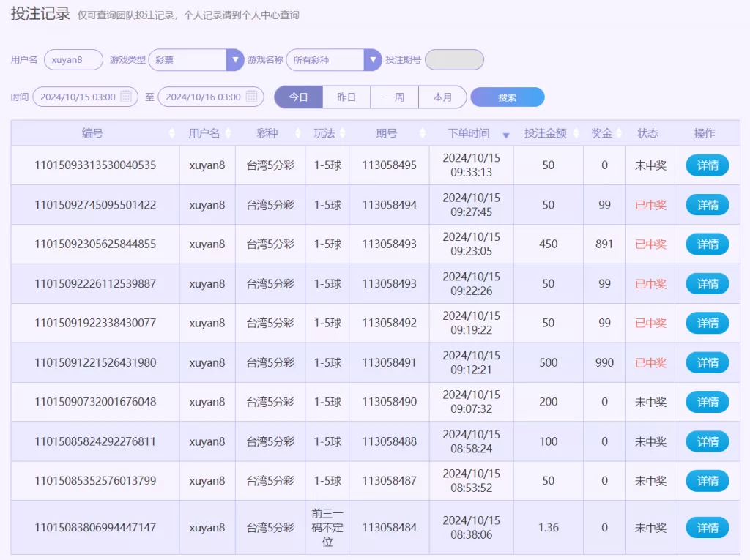
Task: Click order time 2024/10/15 08:38:06
Action: [x=472, y=528]
